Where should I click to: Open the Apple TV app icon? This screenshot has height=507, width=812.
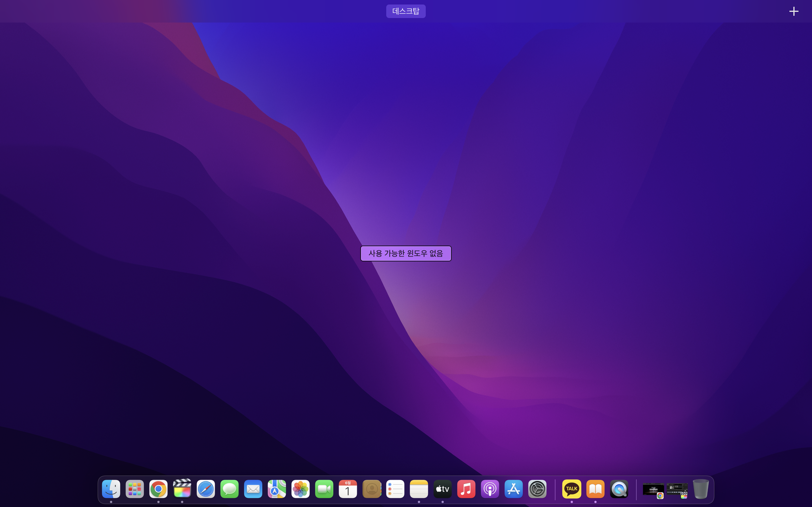click(443, 489)
